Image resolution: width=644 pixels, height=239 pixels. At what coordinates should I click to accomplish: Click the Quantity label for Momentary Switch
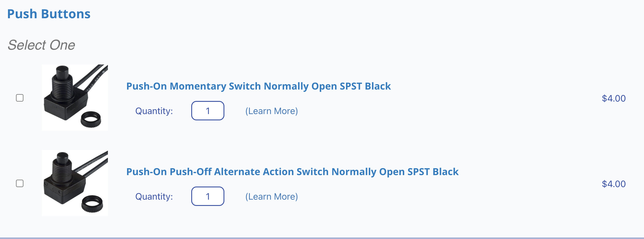[x=154, y=111]
